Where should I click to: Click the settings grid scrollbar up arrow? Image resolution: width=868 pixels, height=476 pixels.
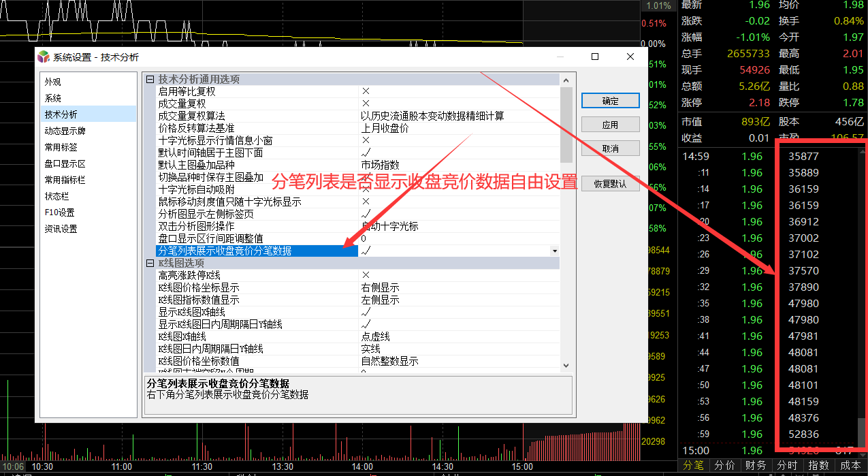pyautogui.click(x=566, y=80)
